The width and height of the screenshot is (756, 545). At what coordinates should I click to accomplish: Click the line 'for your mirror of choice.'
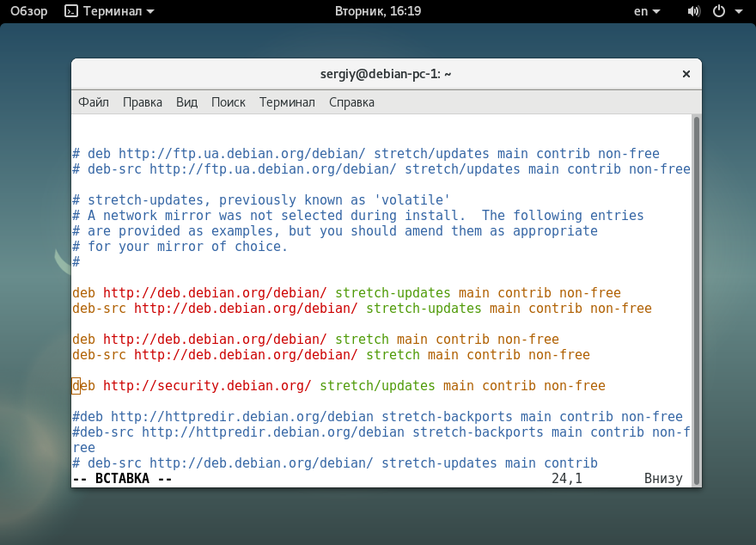[180, 247]
